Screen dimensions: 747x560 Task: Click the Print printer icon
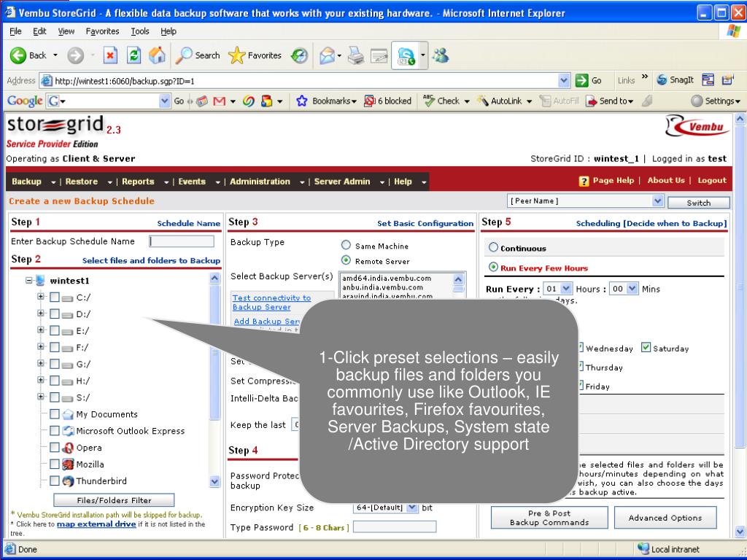355,55
